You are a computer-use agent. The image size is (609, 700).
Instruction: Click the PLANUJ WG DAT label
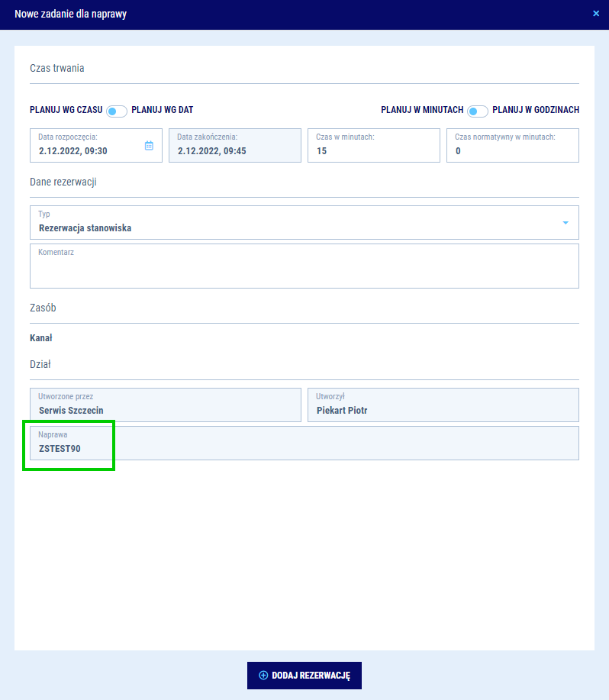pyautogui.click(x=167, y=110)
